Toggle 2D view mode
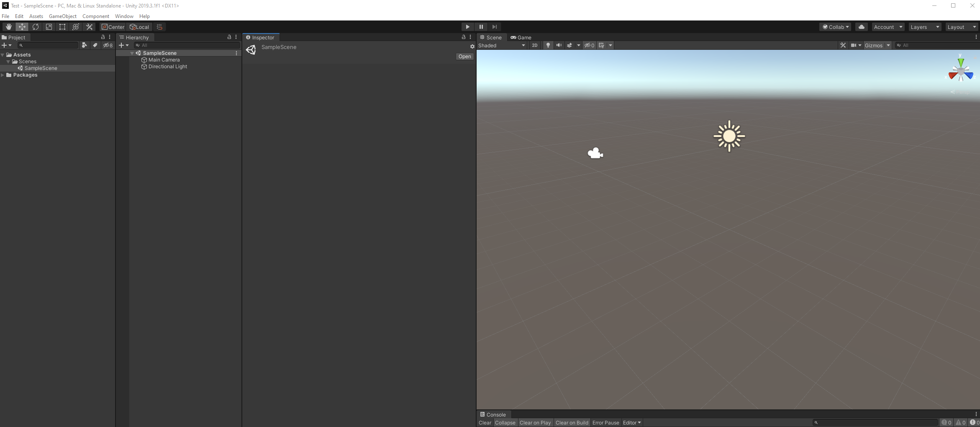The width and height of the screenshot is (980, 427). point(534,45)
